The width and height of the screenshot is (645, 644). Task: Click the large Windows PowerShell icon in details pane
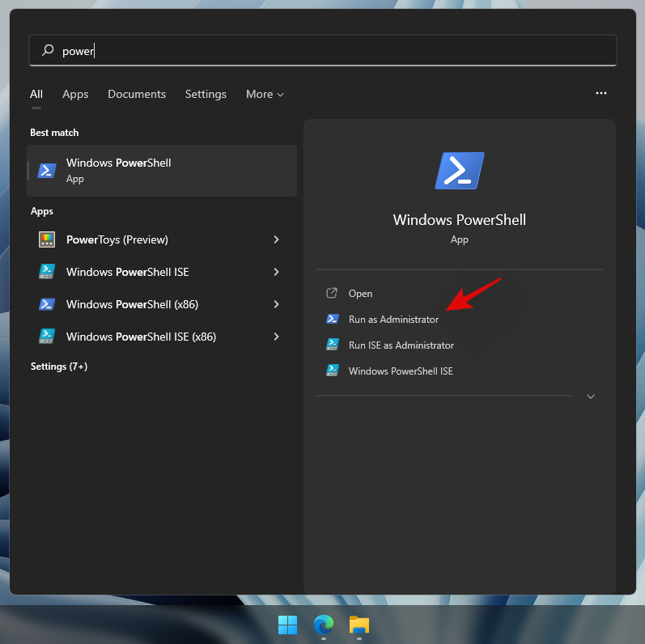(459, 171)
